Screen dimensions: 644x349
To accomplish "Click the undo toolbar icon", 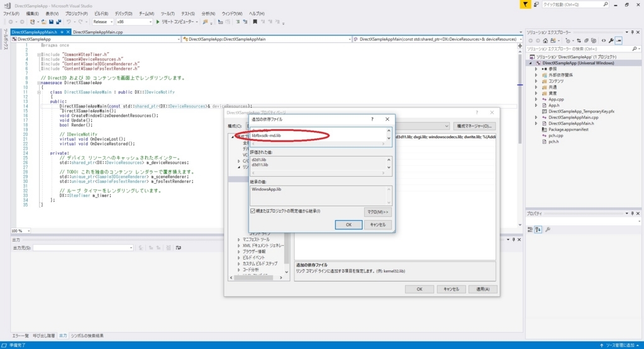I will click(x=69, y=22).
